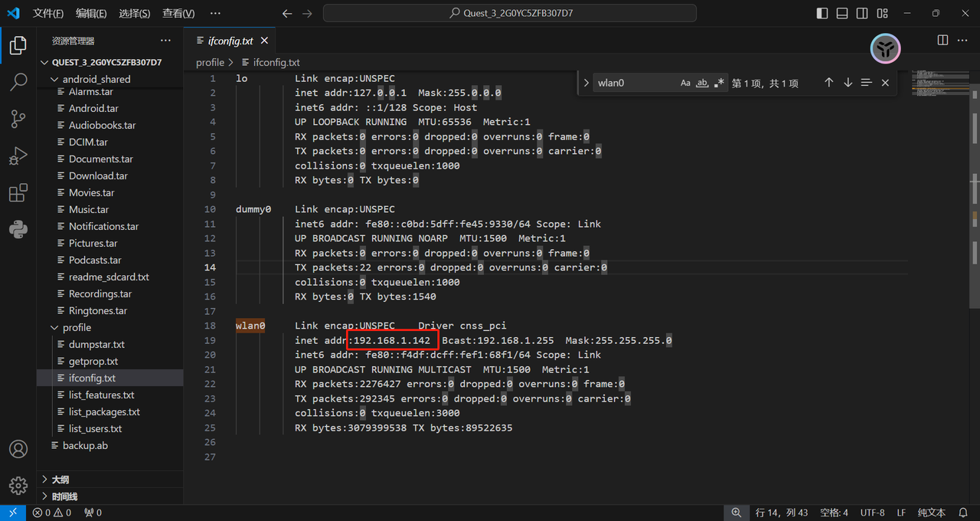Open Explorer views and more actions menu
Image resolution: width=980 pixels, height=521 pixels.
click(x=165, y=41)
